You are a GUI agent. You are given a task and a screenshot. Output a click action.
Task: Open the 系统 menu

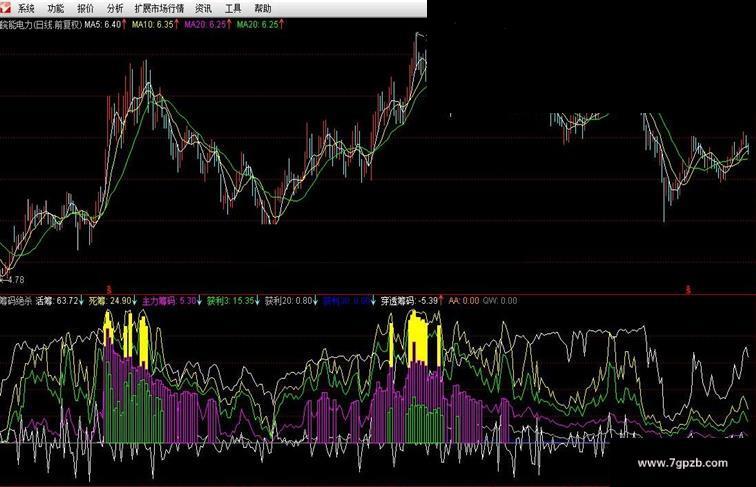26,8
